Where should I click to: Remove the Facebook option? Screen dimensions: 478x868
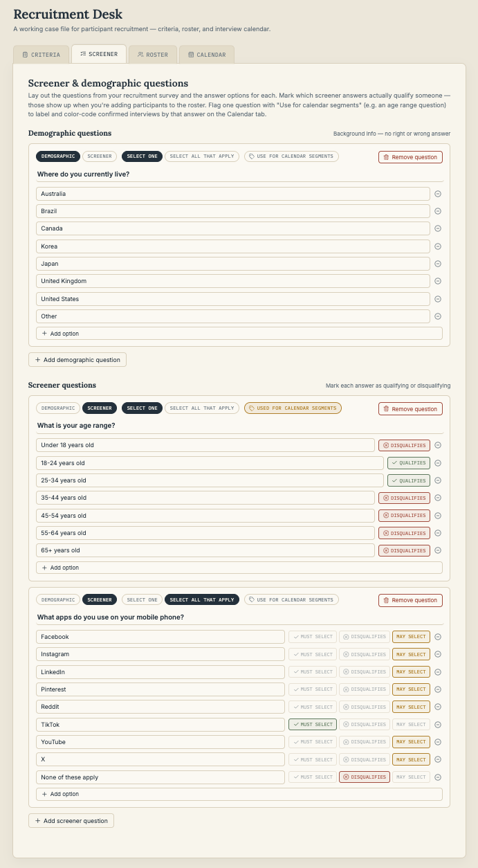coord(438,637)
